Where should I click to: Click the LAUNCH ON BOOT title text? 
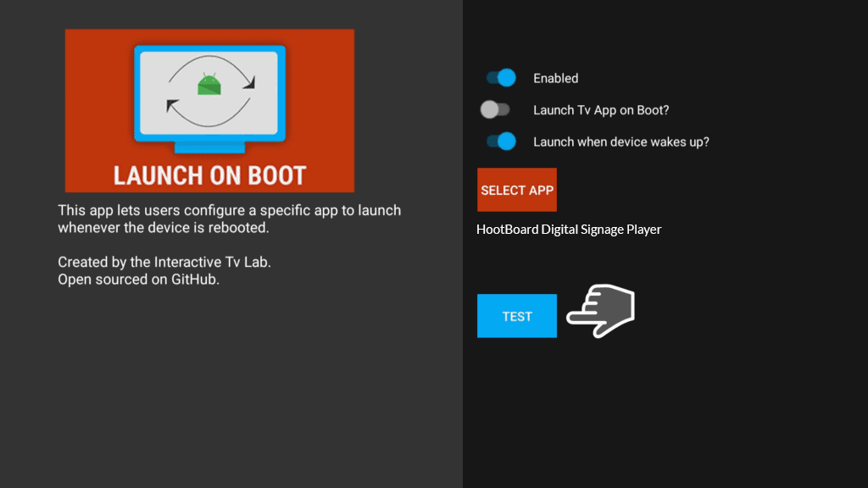pos(209,175)
